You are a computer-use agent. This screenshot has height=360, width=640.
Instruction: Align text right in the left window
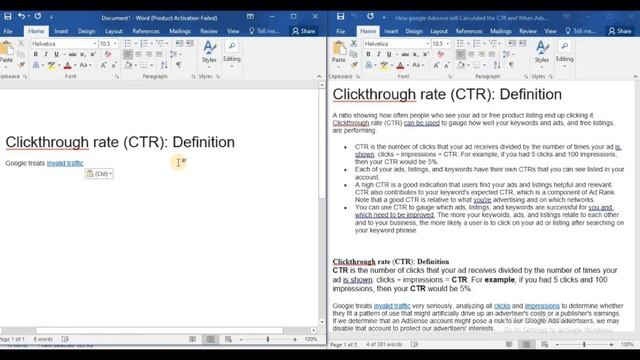[x=149, y=54]
